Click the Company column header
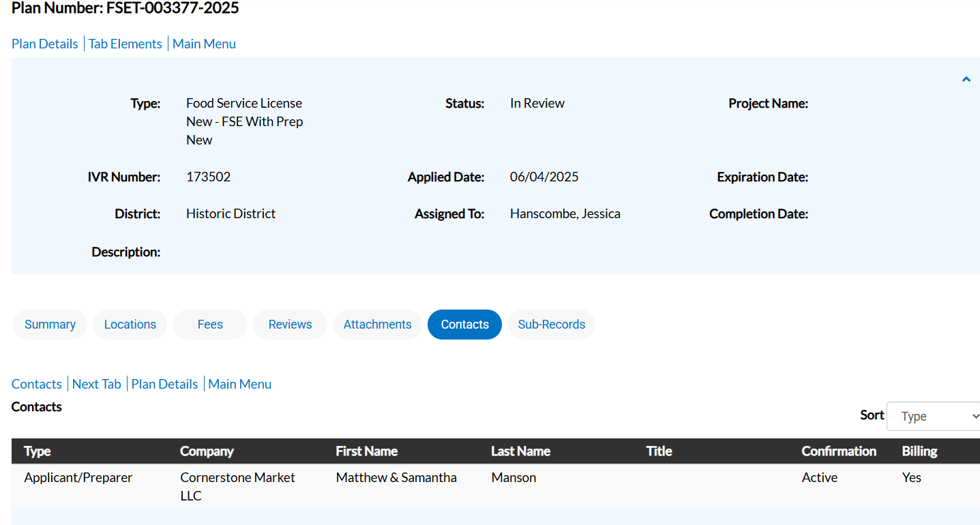The height and width of the screenshot is (525, 980). (x=207, y=451)
